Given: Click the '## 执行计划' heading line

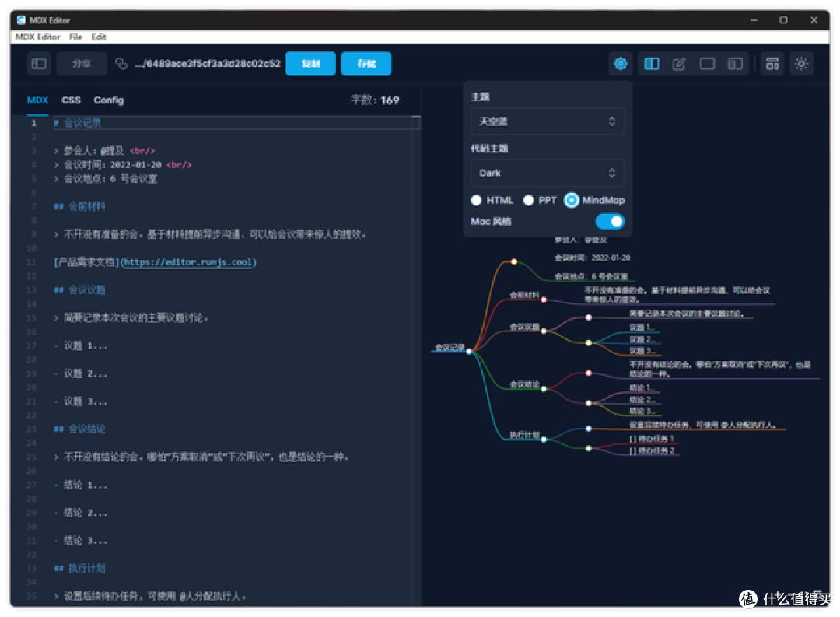Looking at the screenshot, I should click(79, 568).
